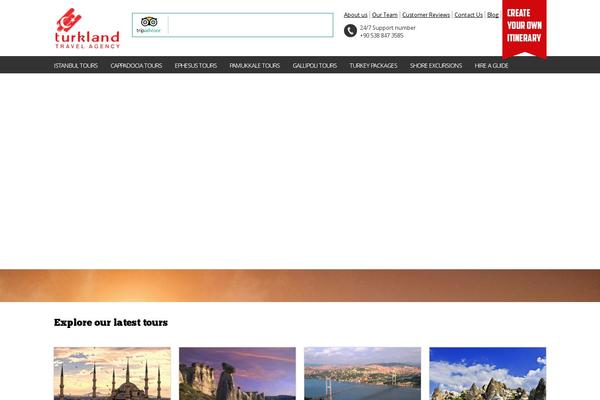Click the +90 538 847 3585 number

[382, 35]
